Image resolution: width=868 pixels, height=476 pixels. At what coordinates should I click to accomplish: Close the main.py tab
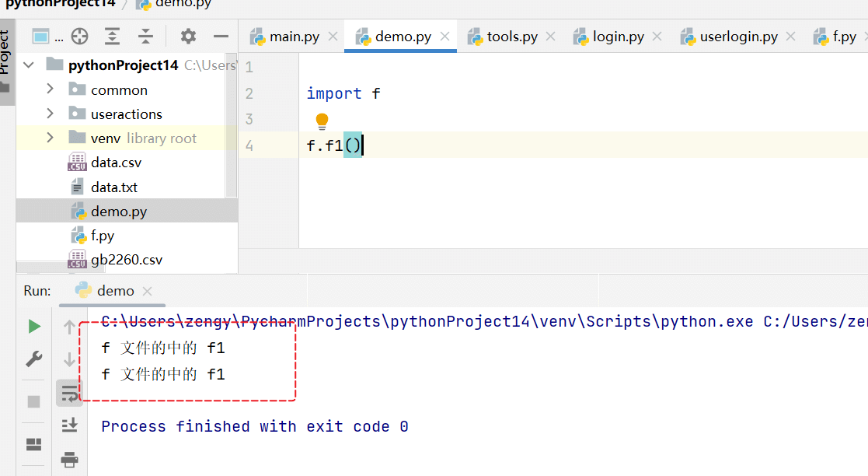[x=333, y=37]
